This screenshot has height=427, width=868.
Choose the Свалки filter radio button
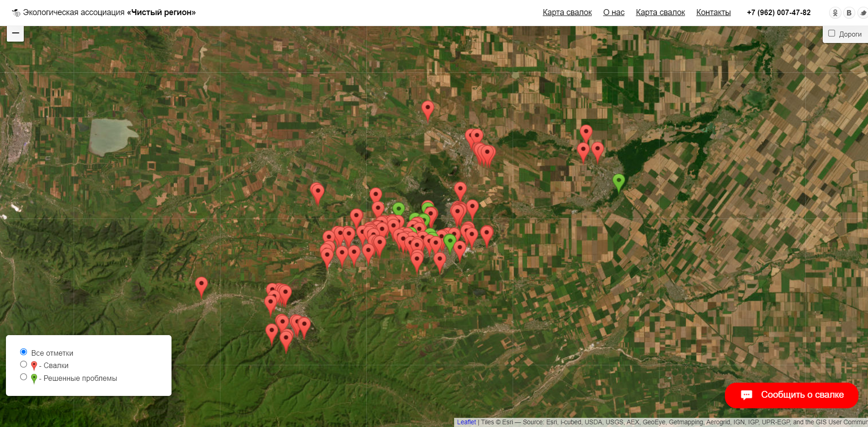24,364
